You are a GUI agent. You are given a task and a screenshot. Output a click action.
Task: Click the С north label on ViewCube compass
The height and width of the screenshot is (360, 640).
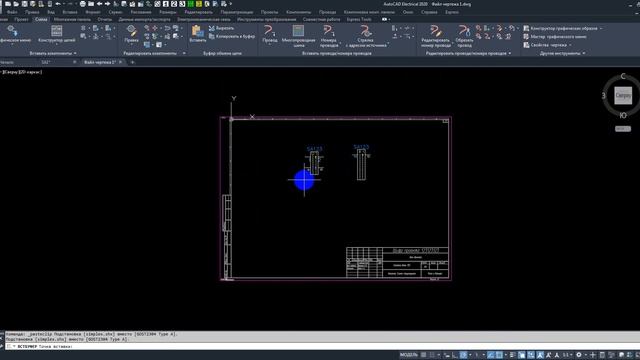click(623, 76)
